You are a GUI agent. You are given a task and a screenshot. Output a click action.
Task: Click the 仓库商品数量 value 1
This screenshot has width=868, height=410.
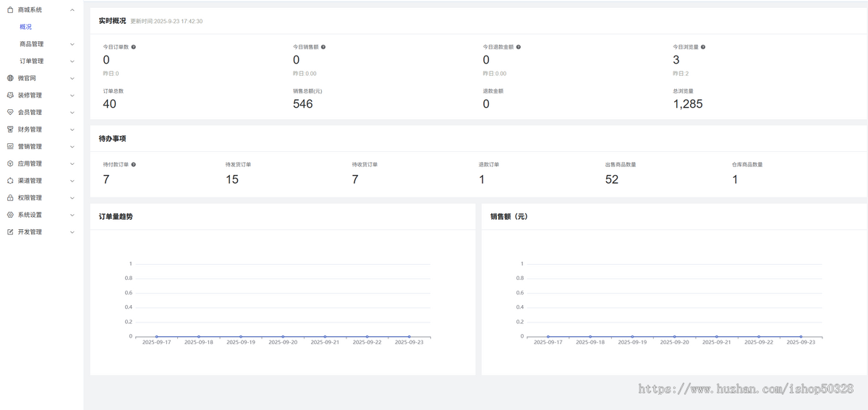735,179
